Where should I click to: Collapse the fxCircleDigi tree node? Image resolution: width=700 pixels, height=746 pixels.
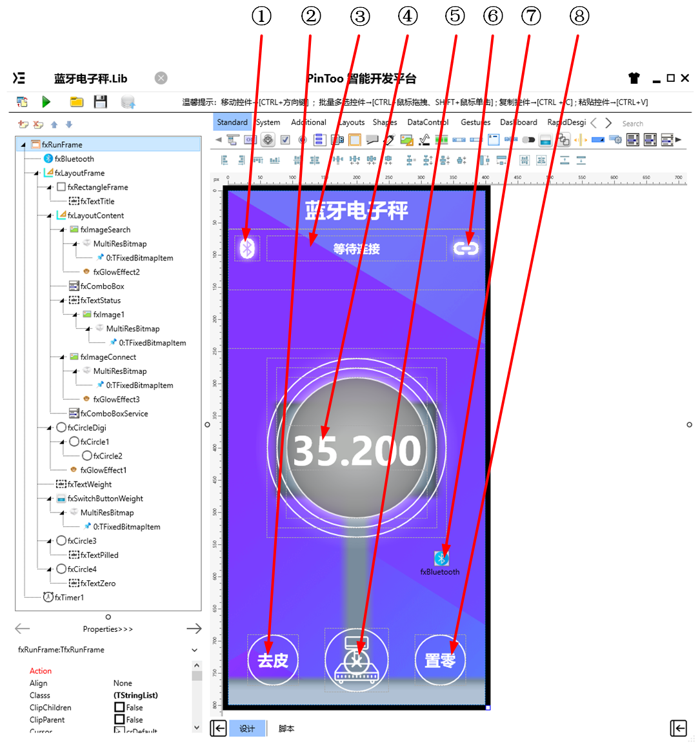[49, 427]
